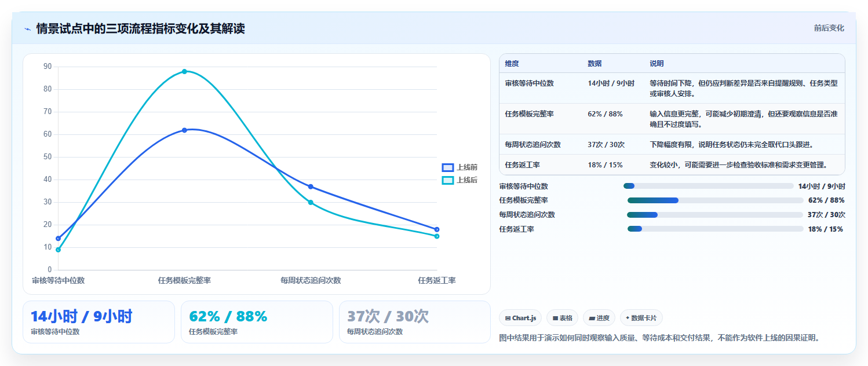Click the 维度 table column header
The image size is (868, 366).
coord(512,64)
